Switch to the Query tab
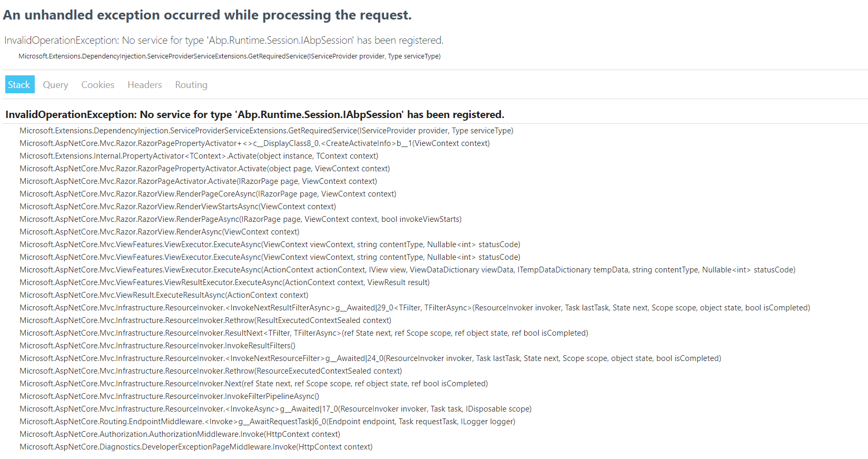Image resolution: width=868 pixels, height=459 pixels. click(x=55, y=84)
